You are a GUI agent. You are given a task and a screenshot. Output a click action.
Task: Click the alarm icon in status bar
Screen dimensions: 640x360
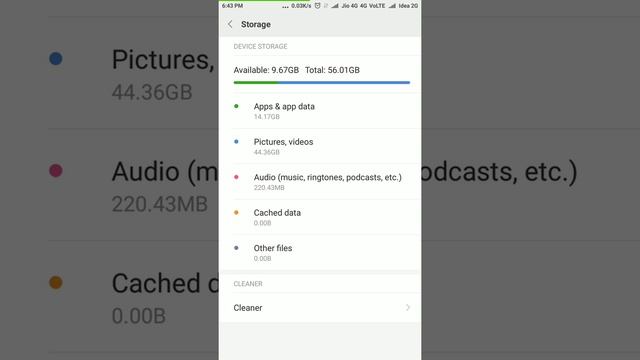tap(318, 6)
